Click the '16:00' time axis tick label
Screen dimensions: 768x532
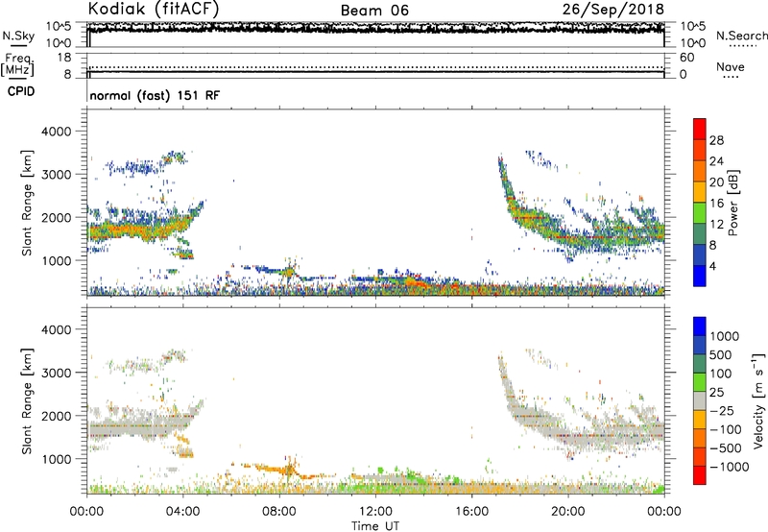tap(471, 512)
